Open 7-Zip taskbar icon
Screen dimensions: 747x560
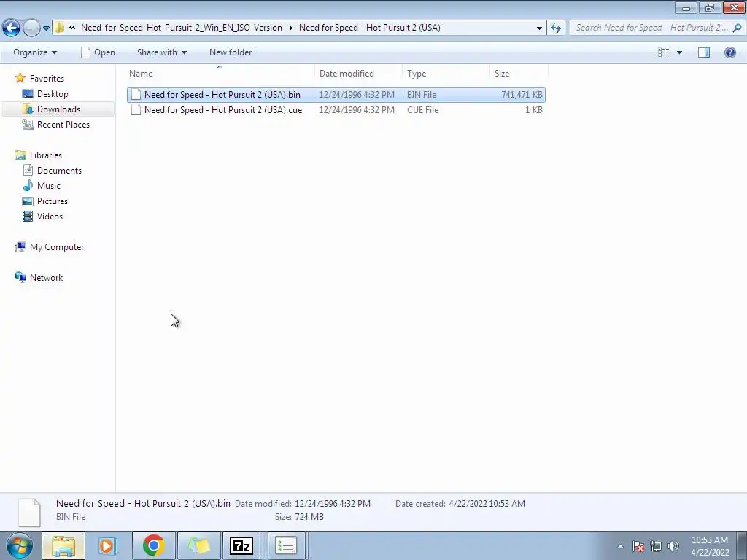(x=241, y=545)
